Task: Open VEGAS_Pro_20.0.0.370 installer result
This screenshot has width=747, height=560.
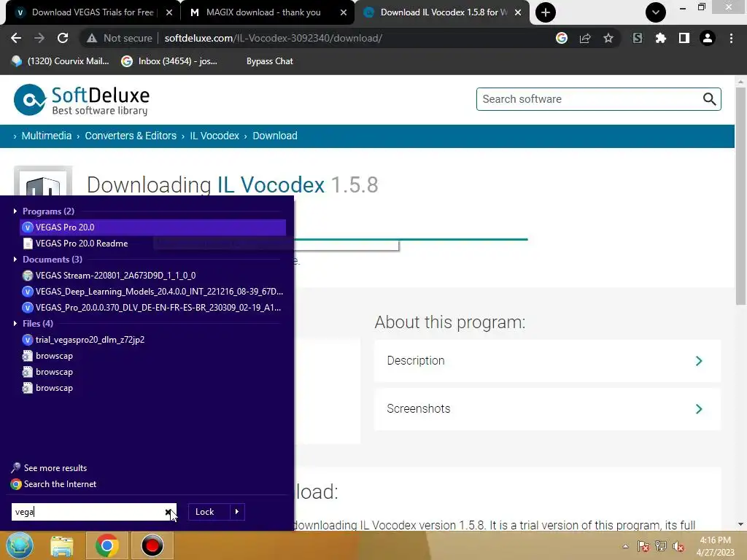Action: [152, 308]
